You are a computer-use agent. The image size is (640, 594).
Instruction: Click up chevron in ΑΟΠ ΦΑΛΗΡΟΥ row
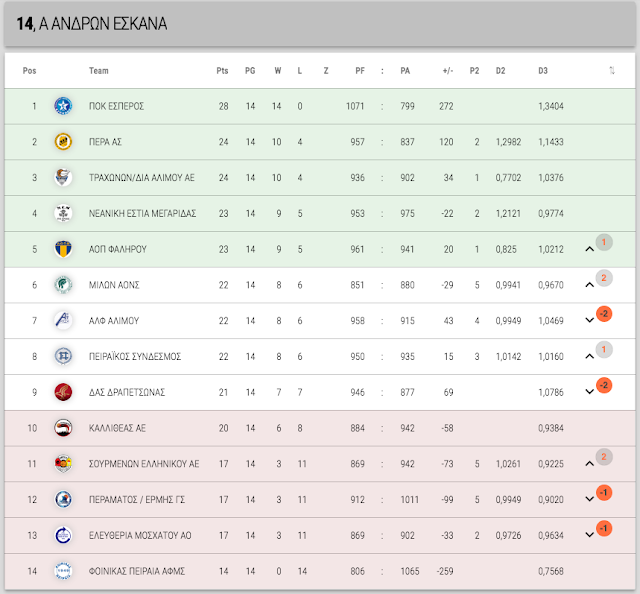point(589,249)
